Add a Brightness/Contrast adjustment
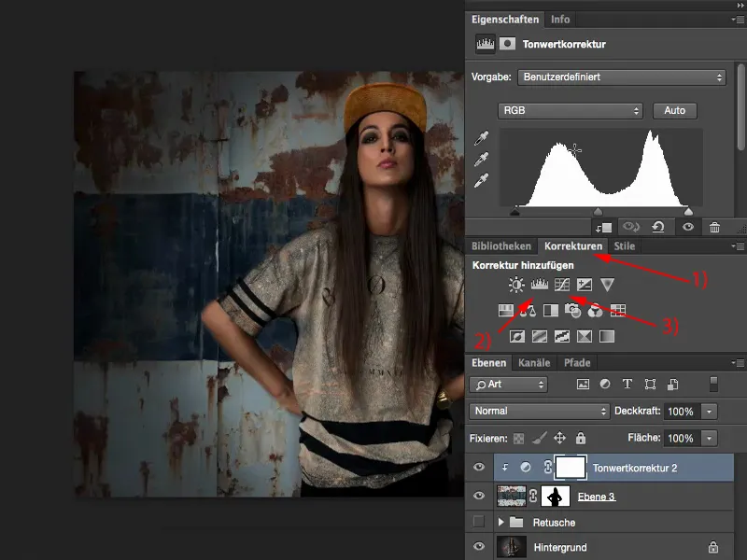 pos(516,285)
